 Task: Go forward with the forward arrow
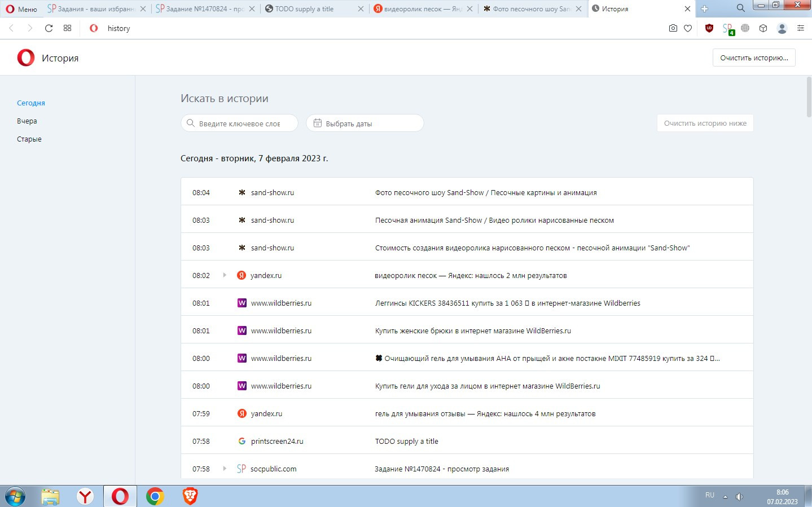pos(30,28)
